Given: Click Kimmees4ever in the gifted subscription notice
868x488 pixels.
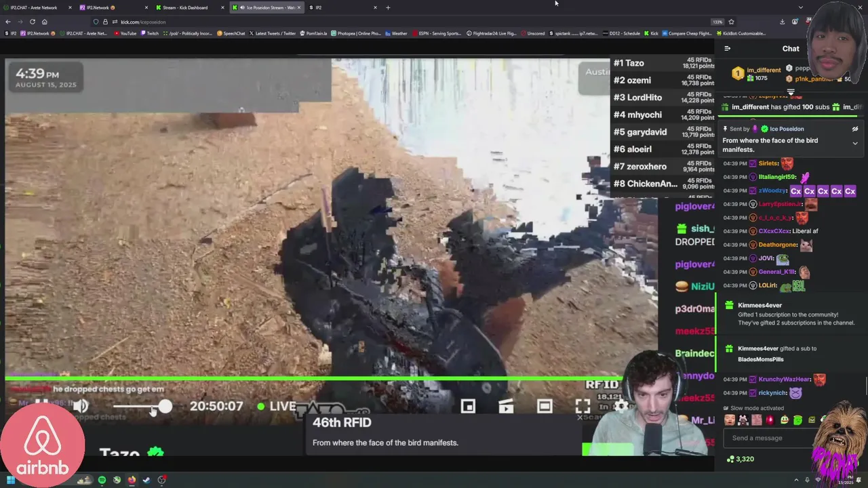Looking at the screenshot, I should click(759, 306).
